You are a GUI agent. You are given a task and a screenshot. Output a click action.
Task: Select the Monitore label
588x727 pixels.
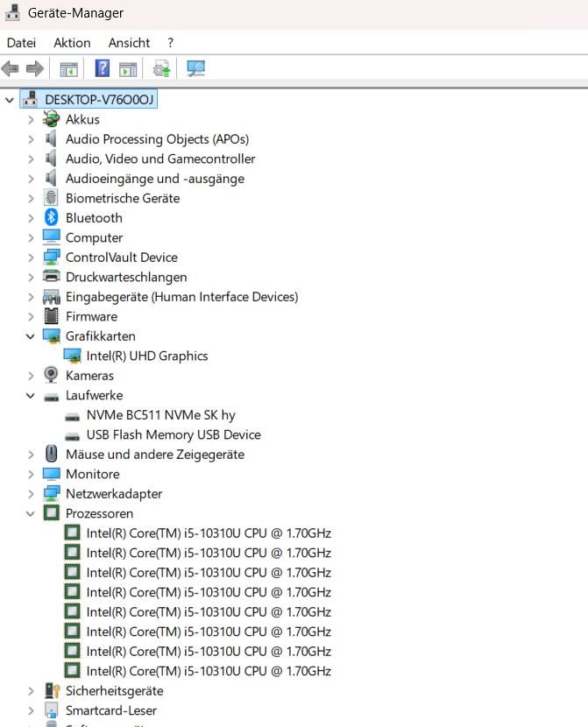[x=93, y=475]
